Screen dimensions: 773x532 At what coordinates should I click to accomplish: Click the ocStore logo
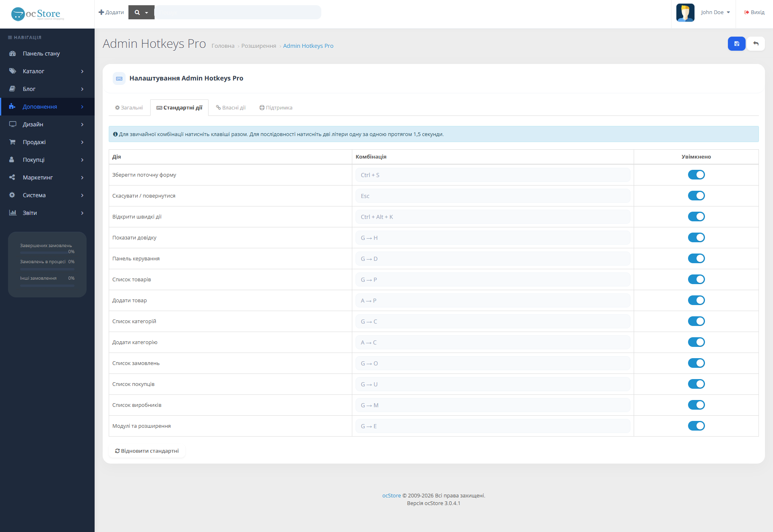pos(37,14)
